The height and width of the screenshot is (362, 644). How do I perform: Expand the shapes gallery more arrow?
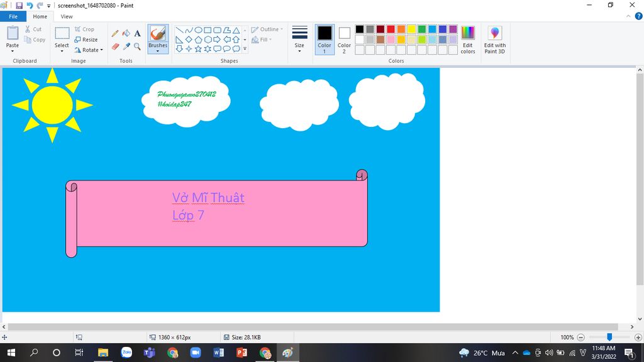tap(245, 49)
